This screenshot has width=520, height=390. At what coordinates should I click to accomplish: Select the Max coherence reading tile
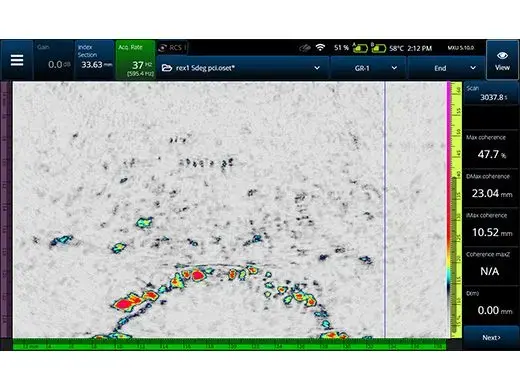(x=491, y=149)
